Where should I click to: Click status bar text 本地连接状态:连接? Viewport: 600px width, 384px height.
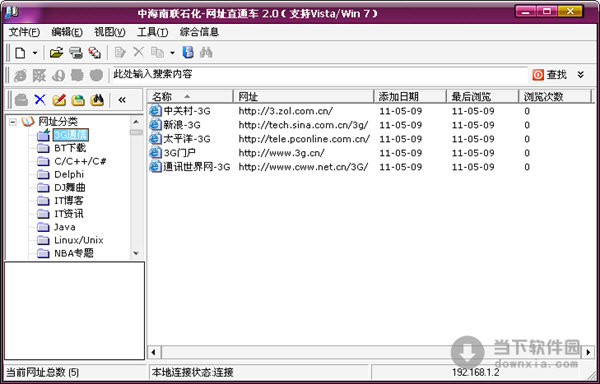coord(192,372)
